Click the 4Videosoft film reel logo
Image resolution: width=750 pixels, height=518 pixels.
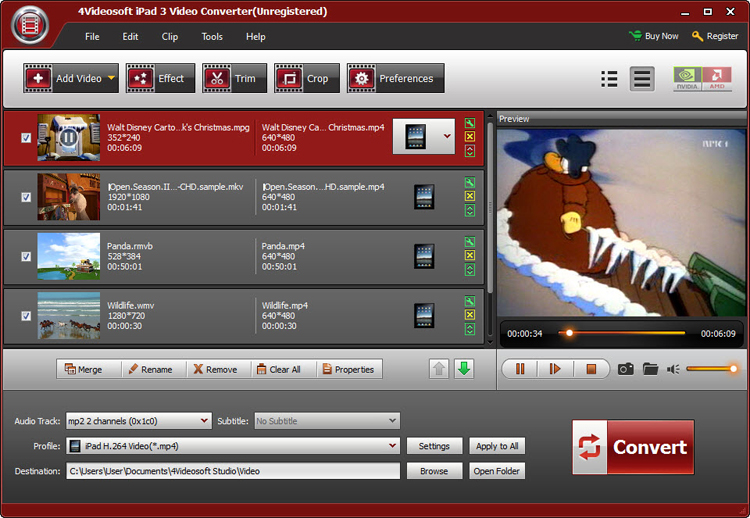pyautogui.click(x=30, y=25)
